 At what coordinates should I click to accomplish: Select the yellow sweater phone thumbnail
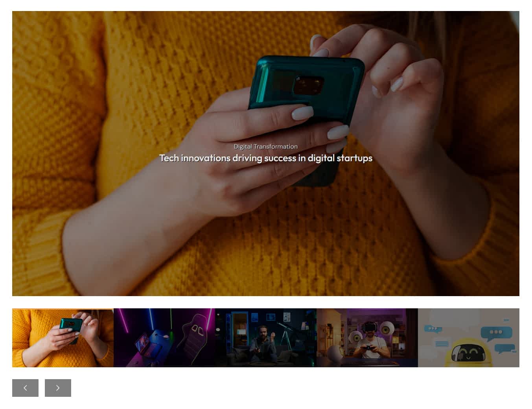point(63,338)
